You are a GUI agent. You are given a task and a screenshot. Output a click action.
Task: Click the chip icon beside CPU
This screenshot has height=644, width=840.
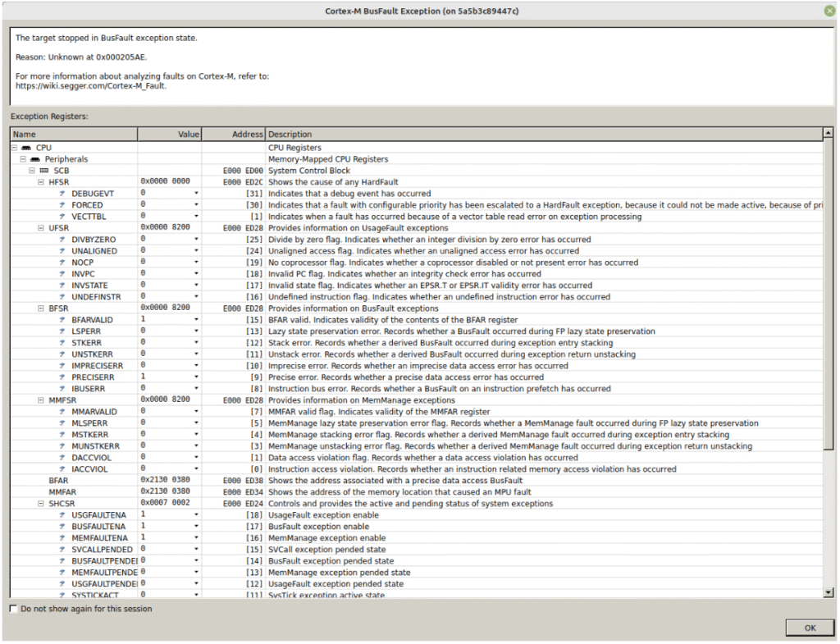(25, 148)
